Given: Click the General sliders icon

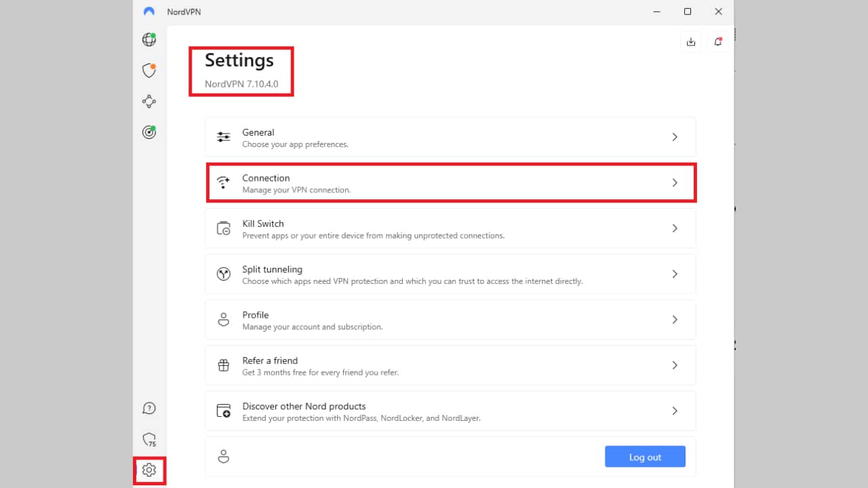Looking at the screenshot, I should pos(223,137).
